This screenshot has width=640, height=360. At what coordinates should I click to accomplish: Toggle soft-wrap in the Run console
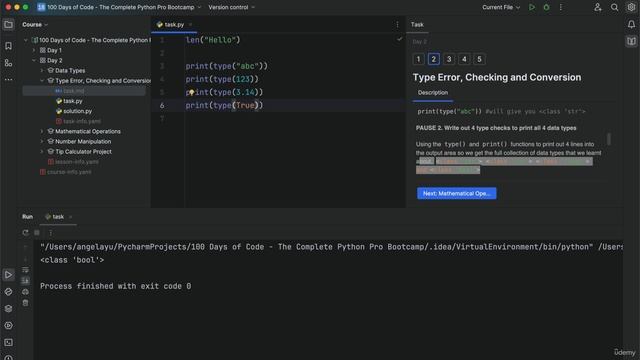[25, 270]
